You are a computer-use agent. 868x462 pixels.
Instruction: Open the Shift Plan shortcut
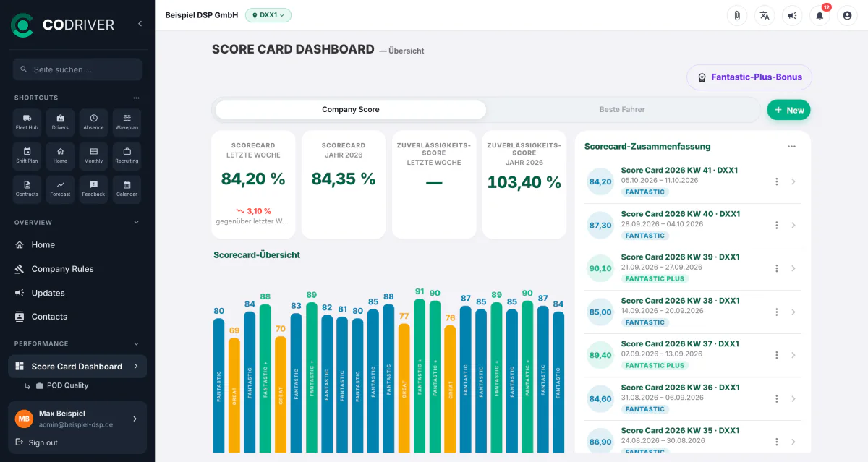click(27, 155)
